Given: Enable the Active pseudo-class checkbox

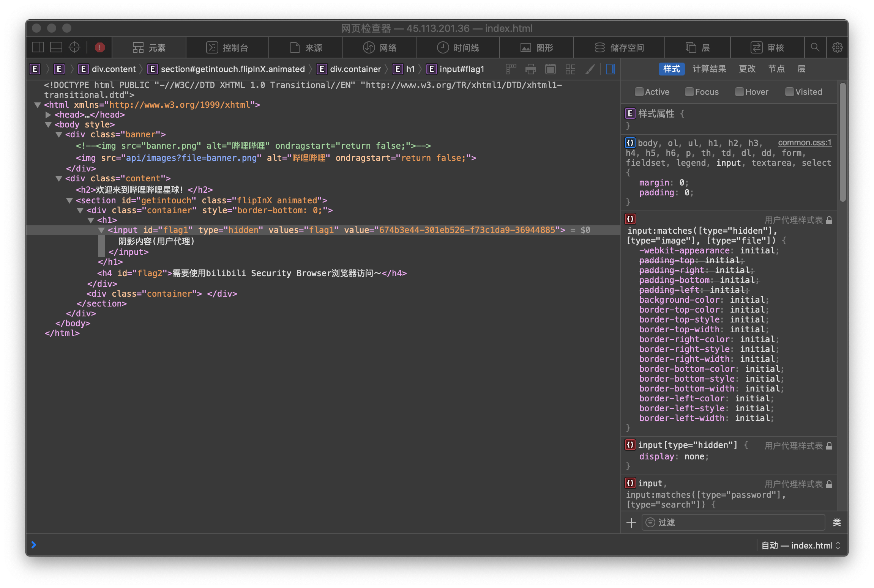Looking at the screenshot, I should 639,92.
